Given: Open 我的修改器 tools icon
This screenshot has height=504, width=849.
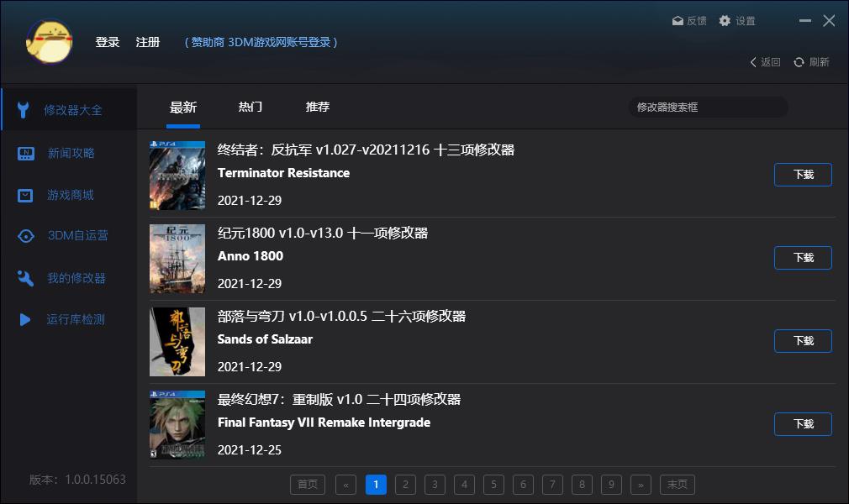Looking at the screenshot, I should point(26,278).
